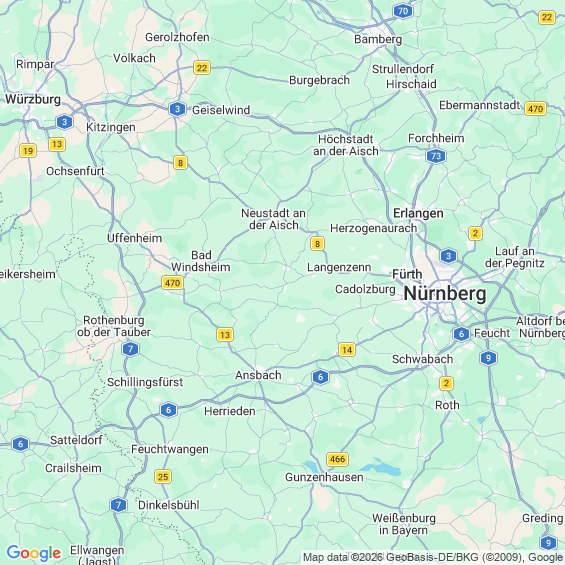Select the Würzburg city label
Viewport: 565px width, 565px height.
coord(33,99)
